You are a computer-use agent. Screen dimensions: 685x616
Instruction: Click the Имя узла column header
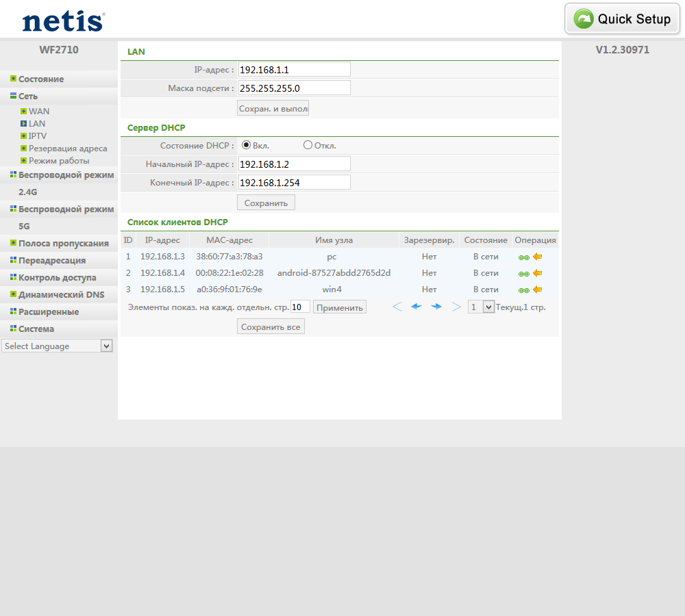[334, 240]
